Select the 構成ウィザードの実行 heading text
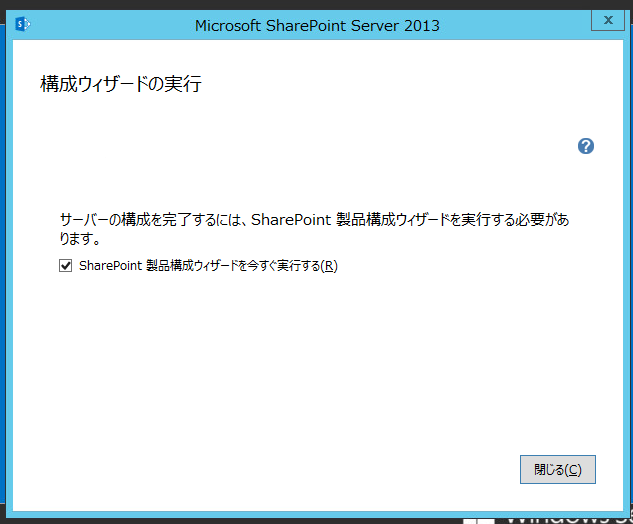This screenshot has width=633, height=524. 121,84
